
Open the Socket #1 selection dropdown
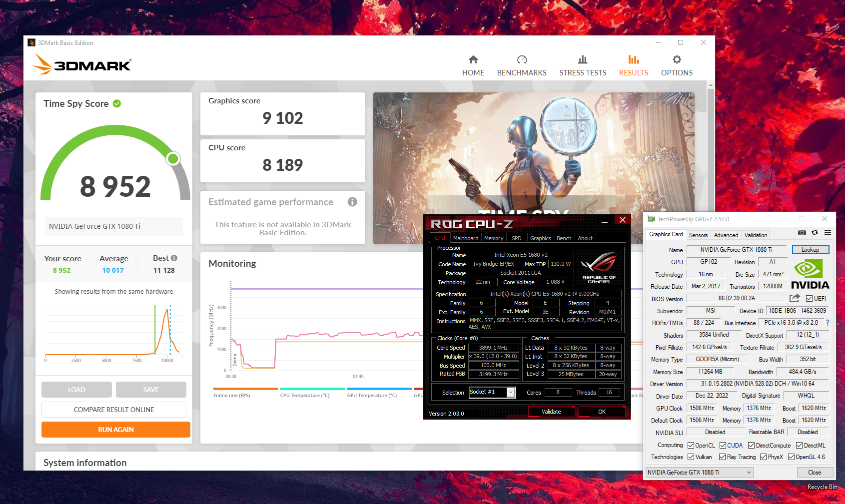pos(511,393)
